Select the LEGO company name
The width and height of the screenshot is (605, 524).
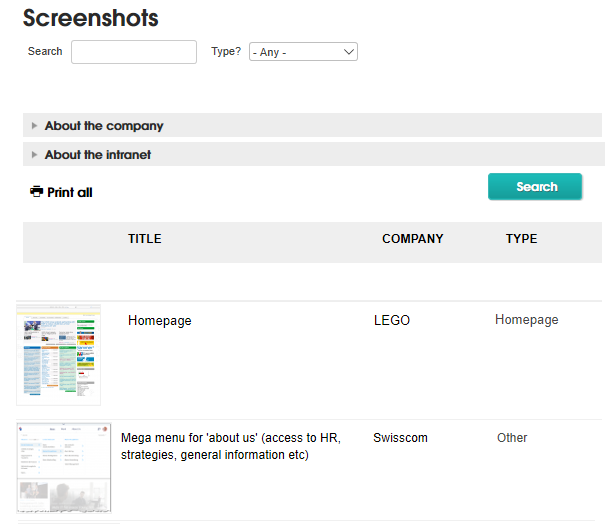tap(391, 321)
